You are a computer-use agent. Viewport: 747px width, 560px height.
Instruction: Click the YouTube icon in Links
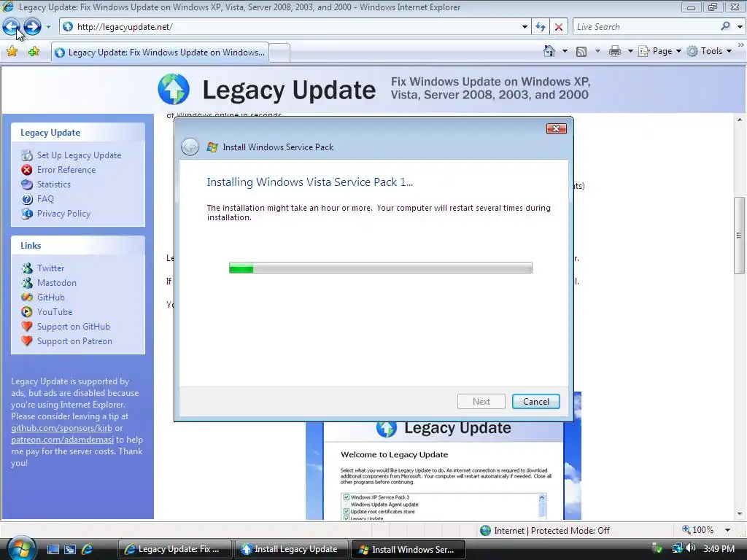click(x=27, y=312)
